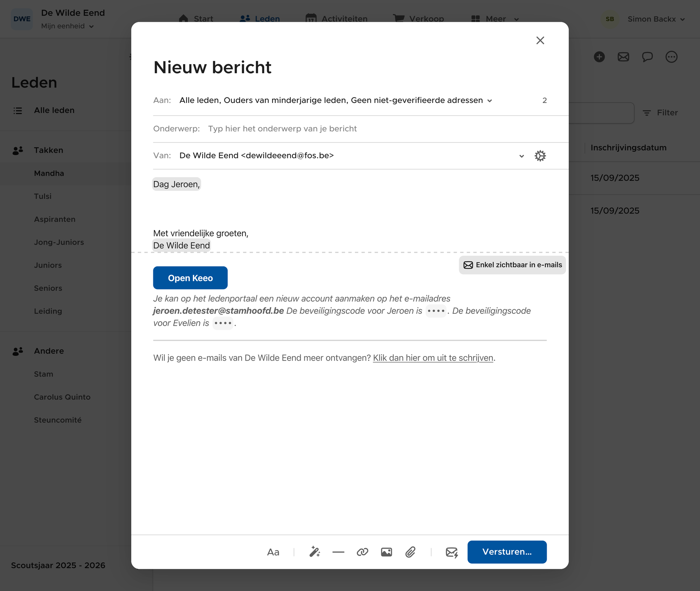Open sender settings gear icon

pos(540,156)
